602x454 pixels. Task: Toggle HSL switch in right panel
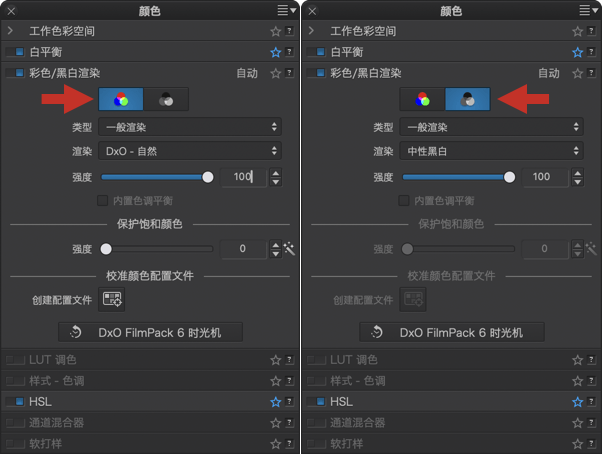[316, 402]
